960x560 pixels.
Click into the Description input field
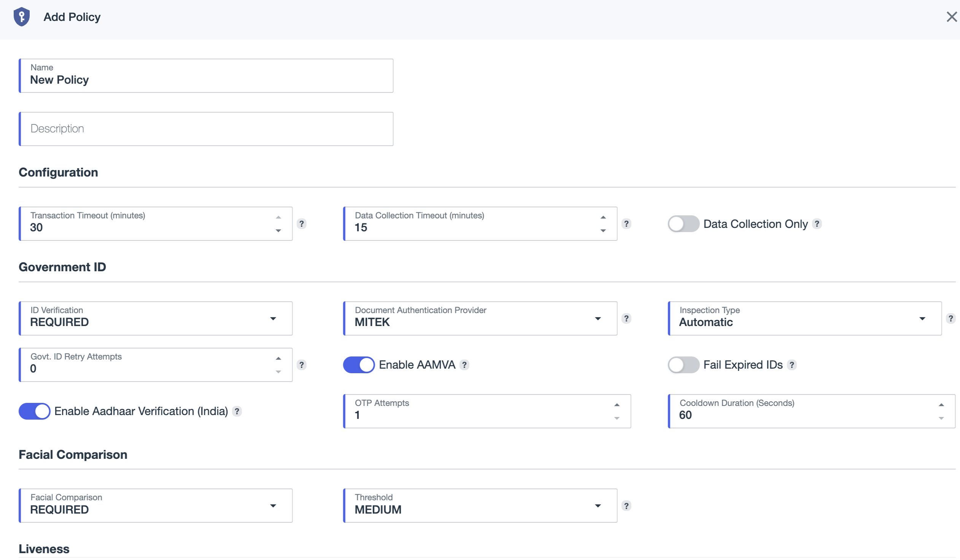click(x=206, y=129)
